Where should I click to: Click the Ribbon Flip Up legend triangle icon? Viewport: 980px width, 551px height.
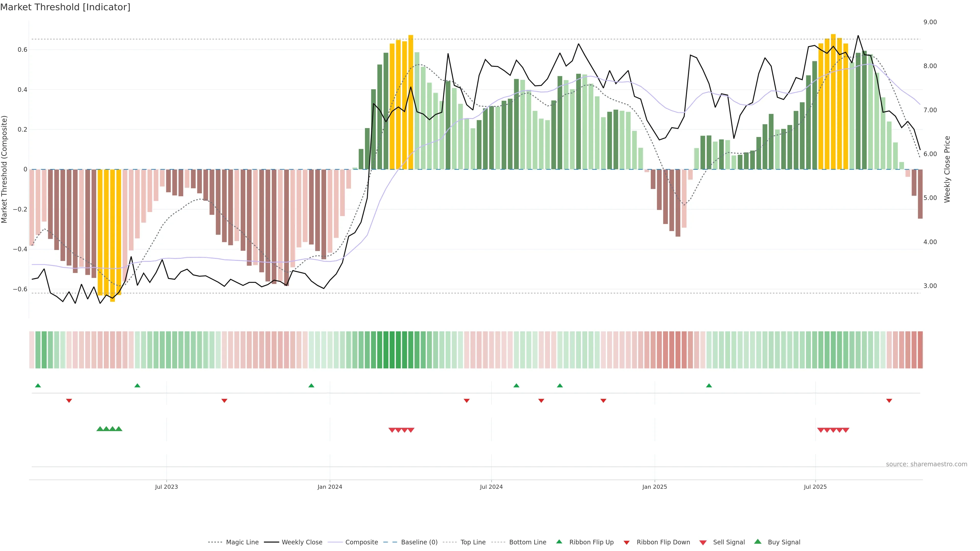pyautogui.click(x=559, y=542)
